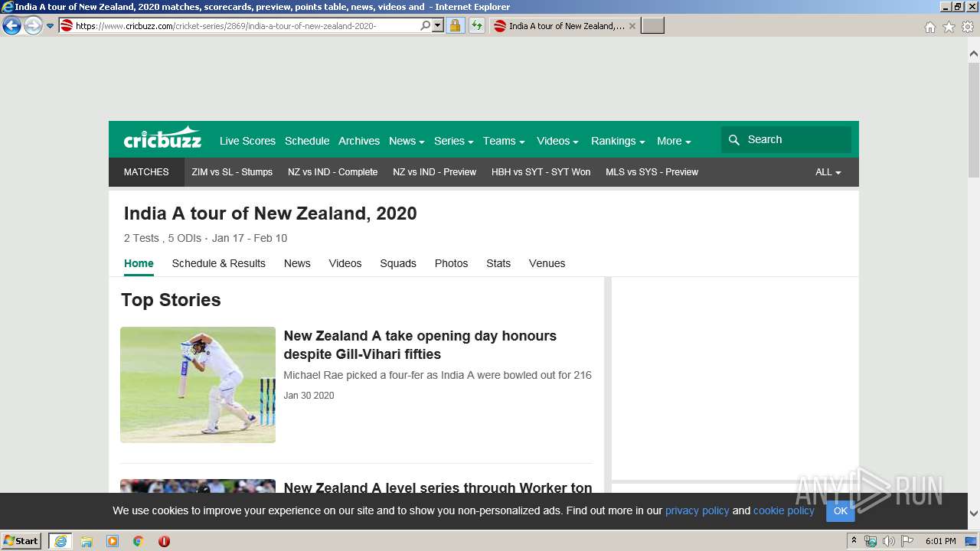
Task: Click the security lock icon in address bar
Action: 455,26
